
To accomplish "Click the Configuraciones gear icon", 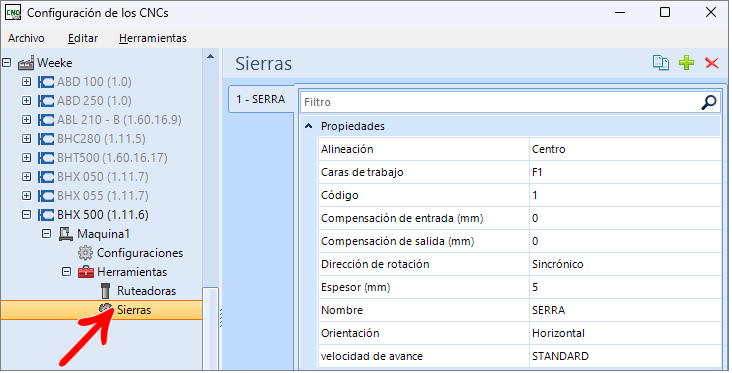I will [x=85, y=253].
